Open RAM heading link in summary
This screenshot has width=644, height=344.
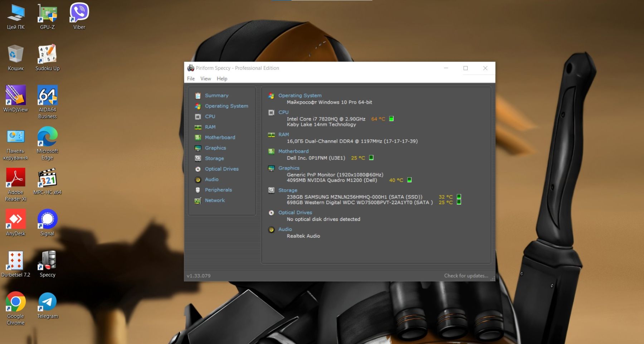pyautogui.click(x=284, y=135)
